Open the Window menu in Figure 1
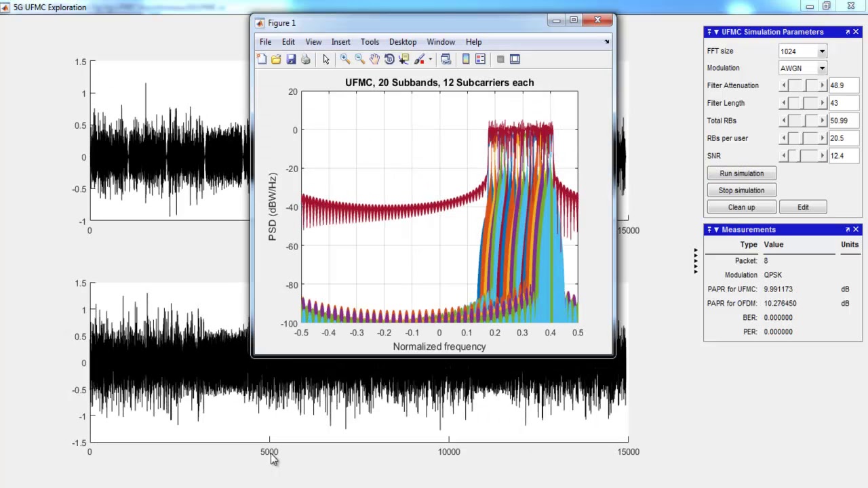The height and width of the screenshot is (488, 868). 441,42
